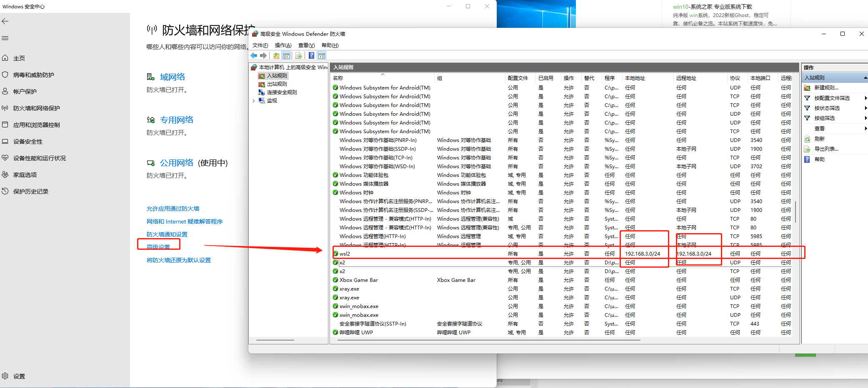Viewport: 868px width, 388px height.
Task: Sort by the Group (组) column header
Action: 470,78
